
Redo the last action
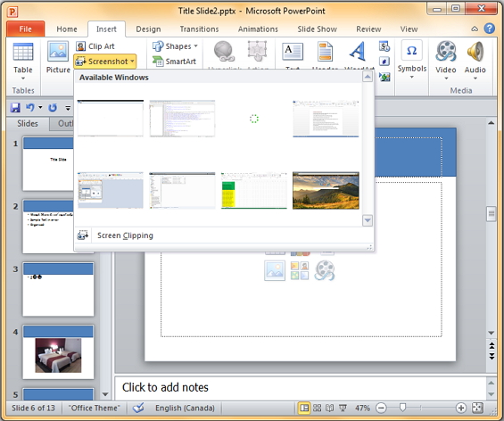coord(53,107)
